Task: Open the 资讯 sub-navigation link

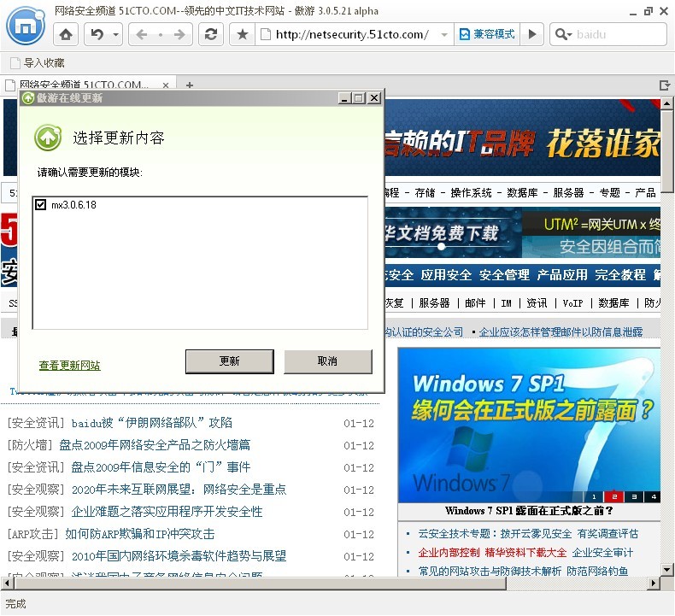Action: pyautogui.click(x=537, y=303)
